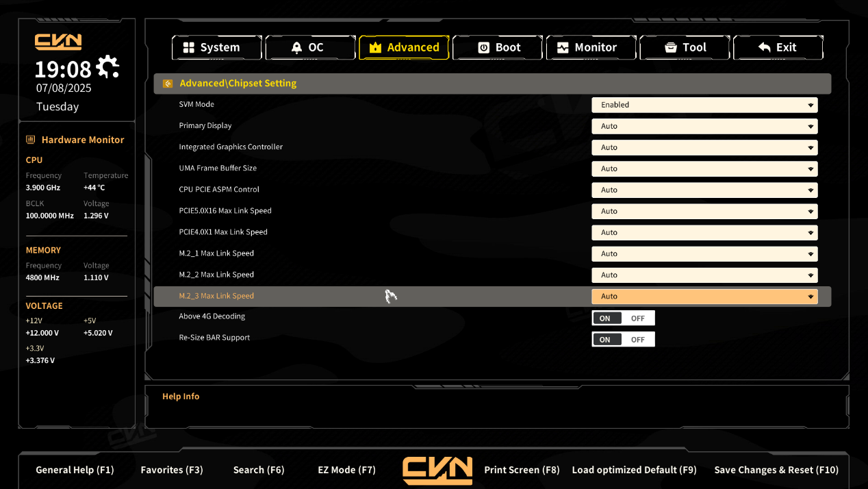Click the arrow icon on the Exit tab
Image resolution: width=868 pixels, height=489 pixels.
(x=765, y=47)
